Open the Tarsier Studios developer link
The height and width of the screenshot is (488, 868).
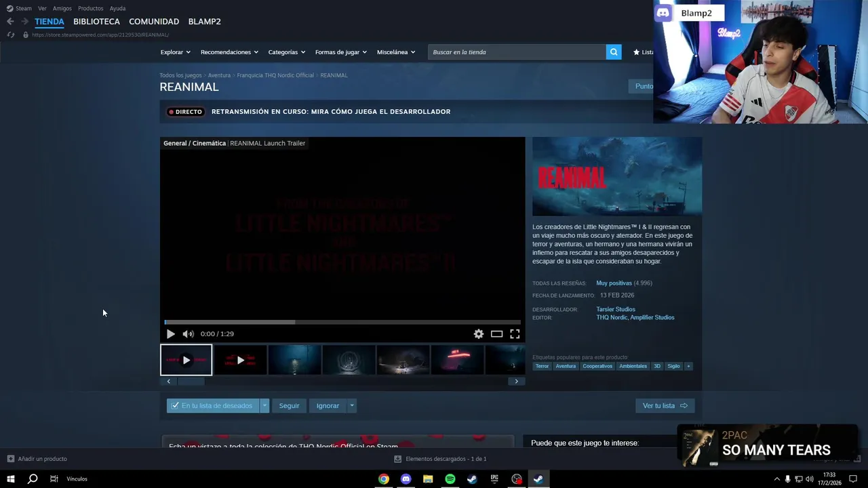[x=616, y=310]
